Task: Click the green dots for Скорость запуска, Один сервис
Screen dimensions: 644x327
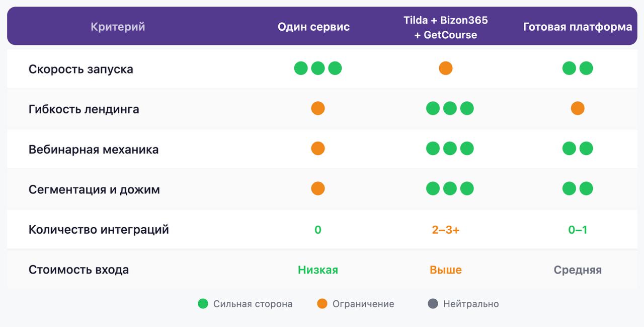Action: click(x=318, y=68)
